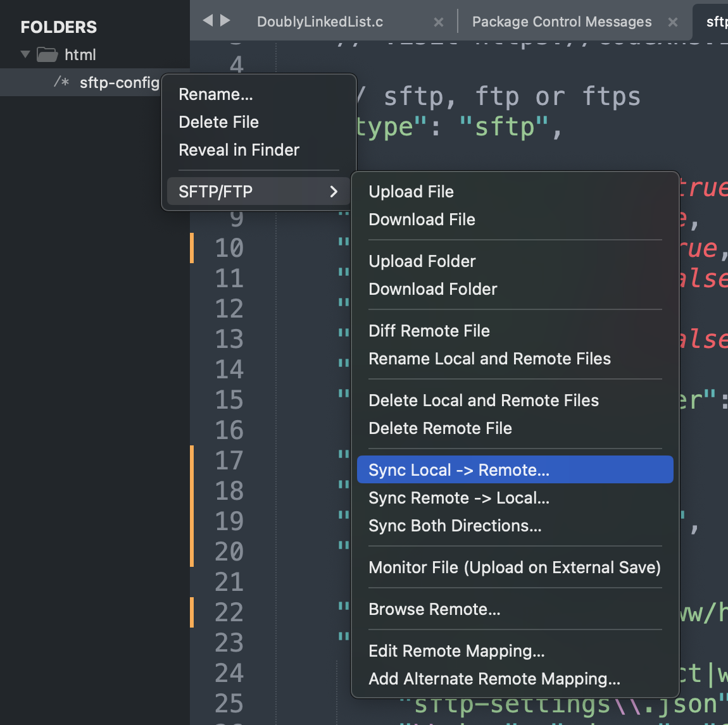Select Download File in submenu

[x=515, y=220]
